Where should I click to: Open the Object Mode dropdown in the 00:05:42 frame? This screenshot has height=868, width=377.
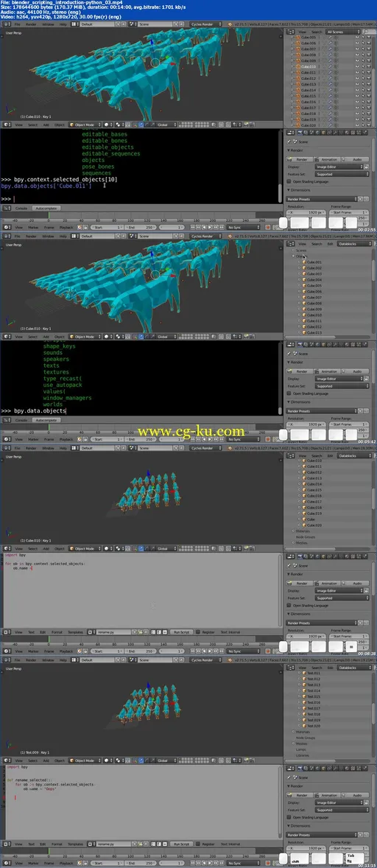pos(85,337)
